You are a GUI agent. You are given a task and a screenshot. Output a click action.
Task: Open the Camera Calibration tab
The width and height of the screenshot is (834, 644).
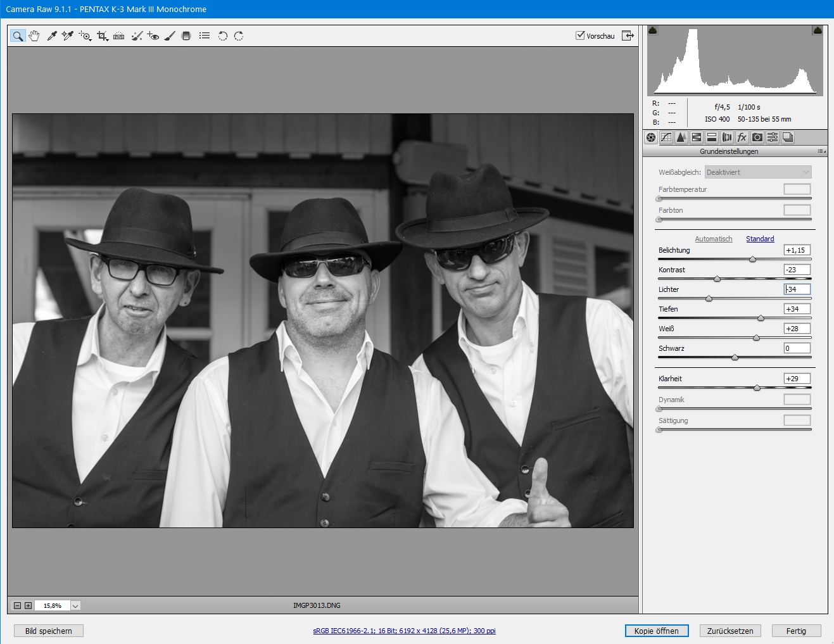pyautogui.click(x=757, y=137)
